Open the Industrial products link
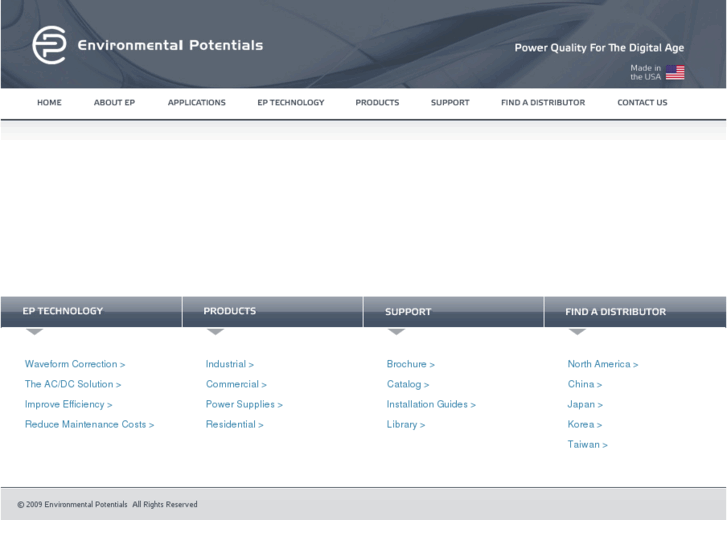The width and height of the screenshot is (727, 545). coord(230,364)
